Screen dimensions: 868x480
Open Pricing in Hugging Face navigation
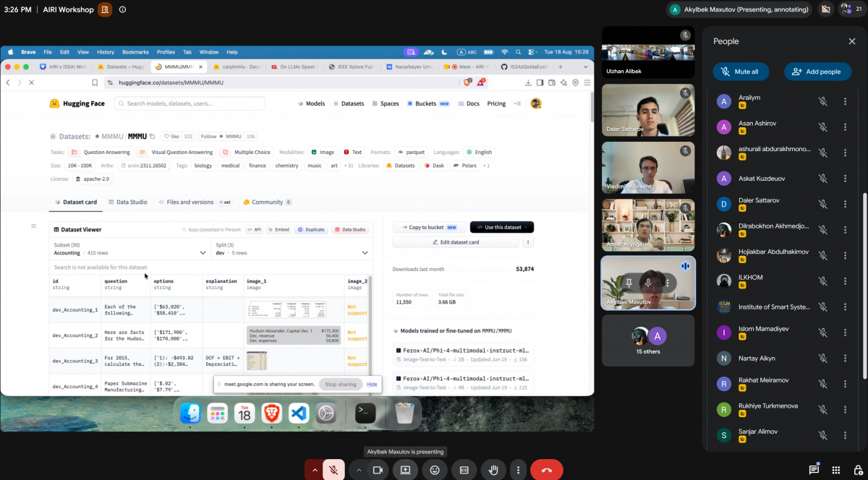pos(496,103)
